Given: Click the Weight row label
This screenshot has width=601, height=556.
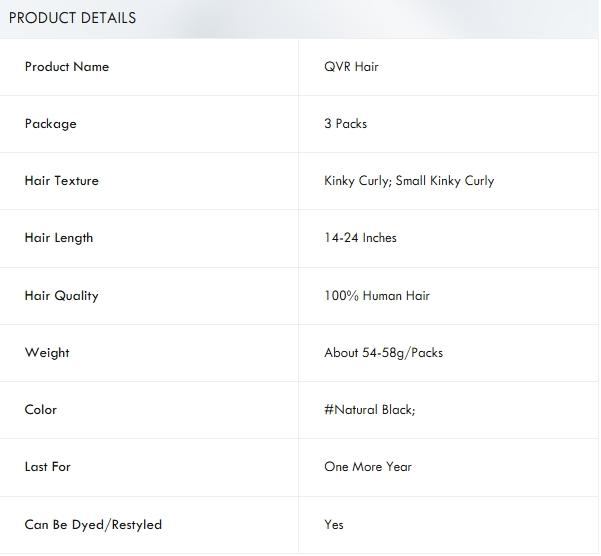Looking at the screenshot, I should pos(47,353).
